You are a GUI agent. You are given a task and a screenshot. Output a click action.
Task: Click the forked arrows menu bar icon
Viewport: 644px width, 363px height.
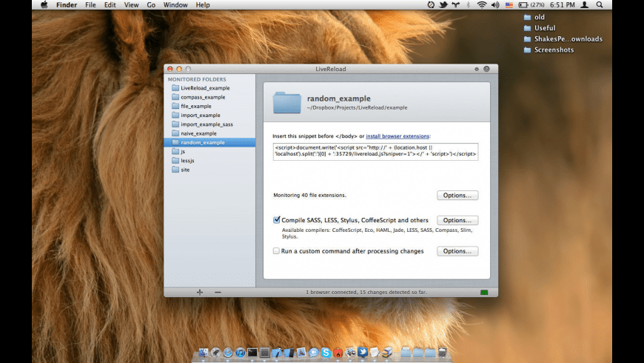click(456, 5)
